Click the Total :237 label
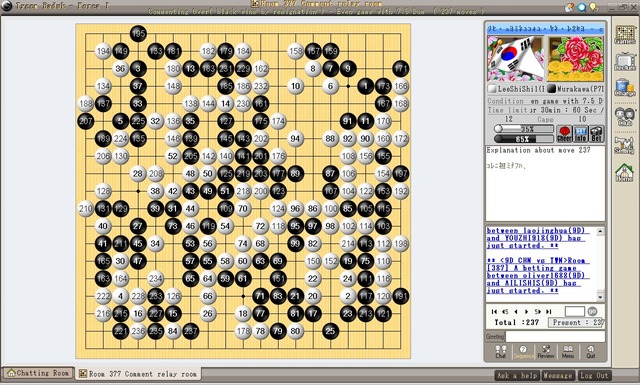 516,322
